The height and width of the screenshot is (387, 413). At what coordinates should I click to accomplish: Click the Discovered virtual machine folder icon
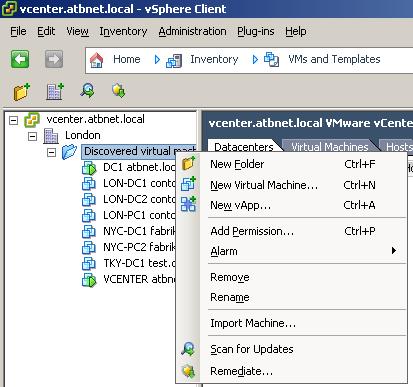pyautogui.click(x=69, y=152)
